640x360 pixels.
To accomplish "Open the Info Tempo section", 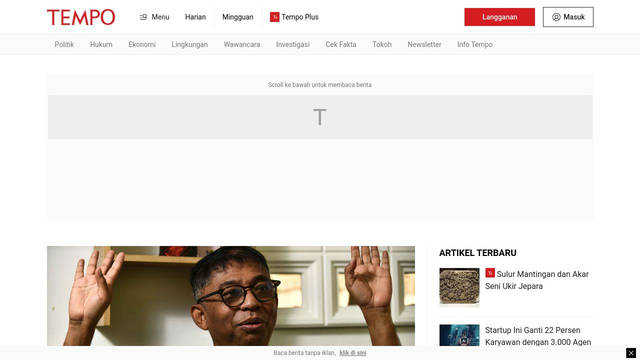I will coord(475,44).
